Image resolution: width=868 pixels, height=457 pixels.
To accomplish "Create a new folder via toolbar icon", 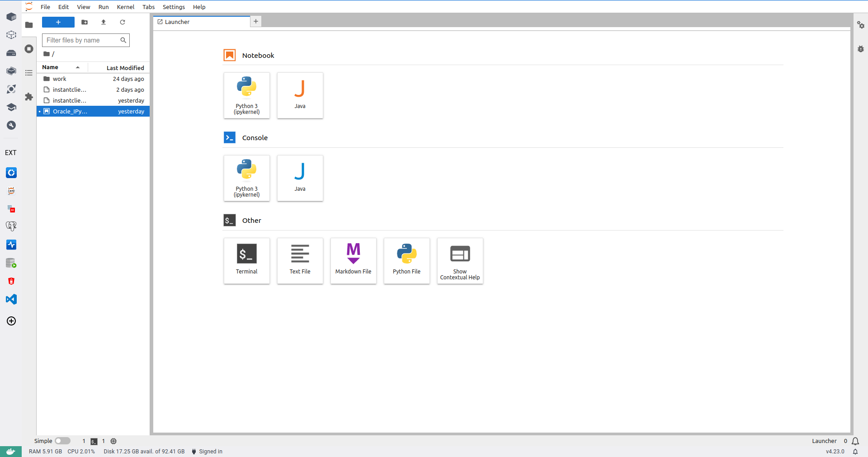I will 85,22.
